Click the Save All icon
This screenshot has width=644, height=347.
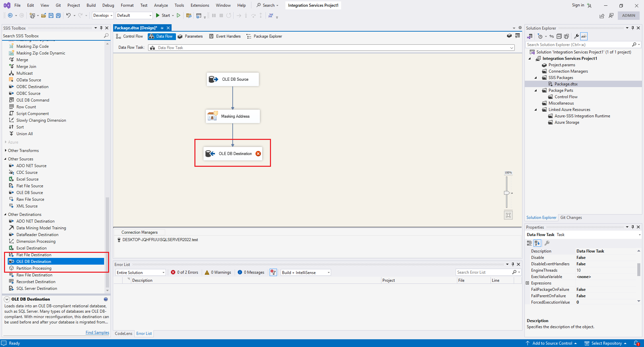pos(58,15)
